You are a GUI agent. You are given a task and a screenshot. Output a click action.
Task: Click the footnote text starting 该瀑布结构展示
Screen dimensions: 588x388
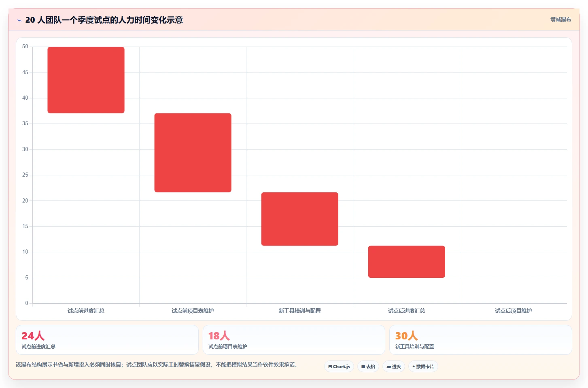[157, 365]
